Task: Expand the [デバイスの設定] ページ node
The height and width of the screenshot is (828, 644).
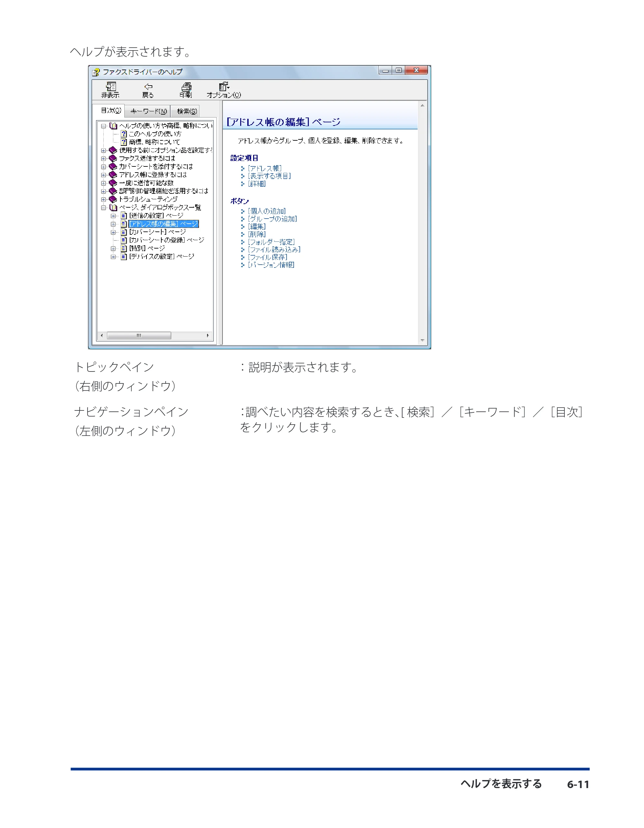Action: (x=113, y=257)
